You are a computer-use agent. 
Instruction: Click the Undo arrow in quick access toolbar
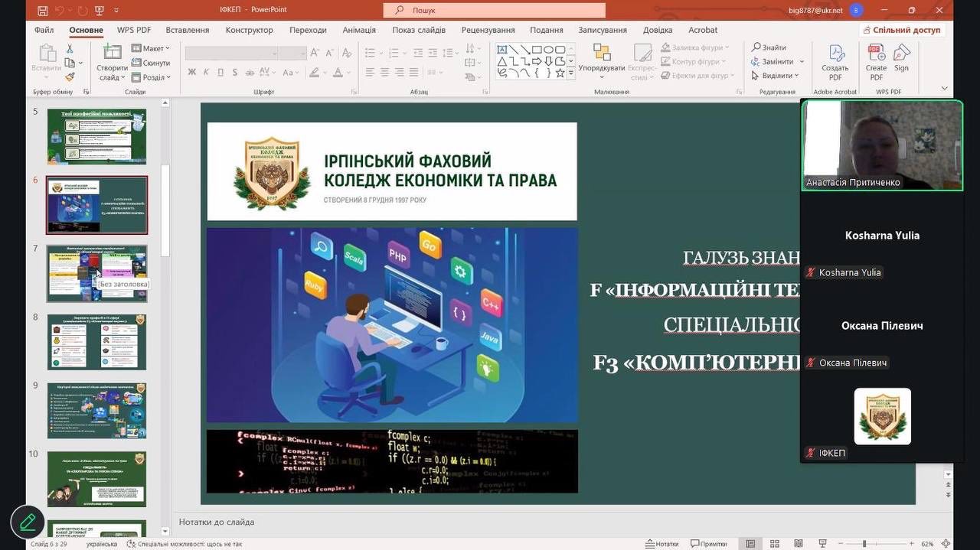tap(61, 10)
